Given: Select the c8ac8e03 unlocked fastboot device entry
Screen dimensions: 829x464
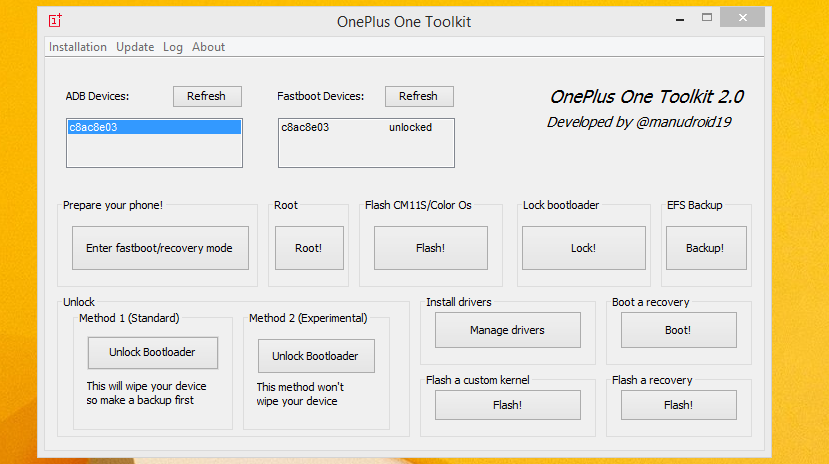Looking at the screenshot, I should click(x=366, y=127).
